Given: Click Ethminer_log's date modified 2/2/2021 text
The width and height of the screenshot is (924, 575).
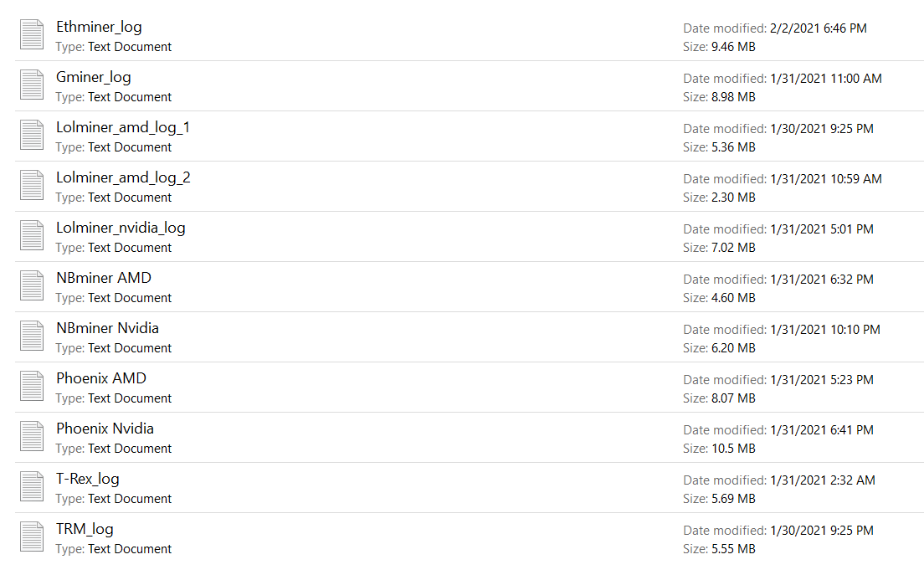Looking at the screenshot, I should pyautogui.click(x=818, y=28).
